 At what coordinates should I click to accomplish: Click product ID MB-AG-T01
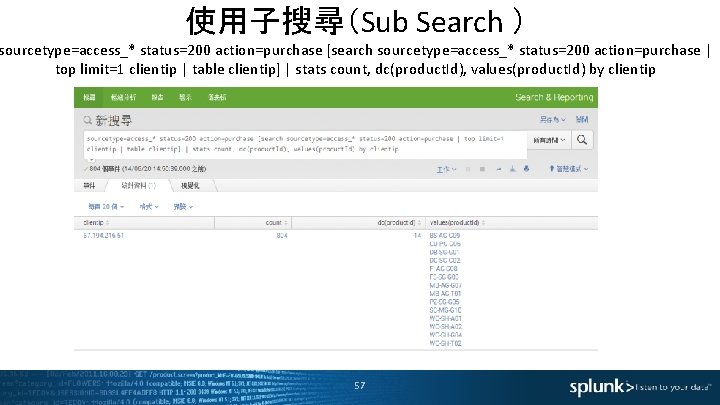click(x=445, y=293)
